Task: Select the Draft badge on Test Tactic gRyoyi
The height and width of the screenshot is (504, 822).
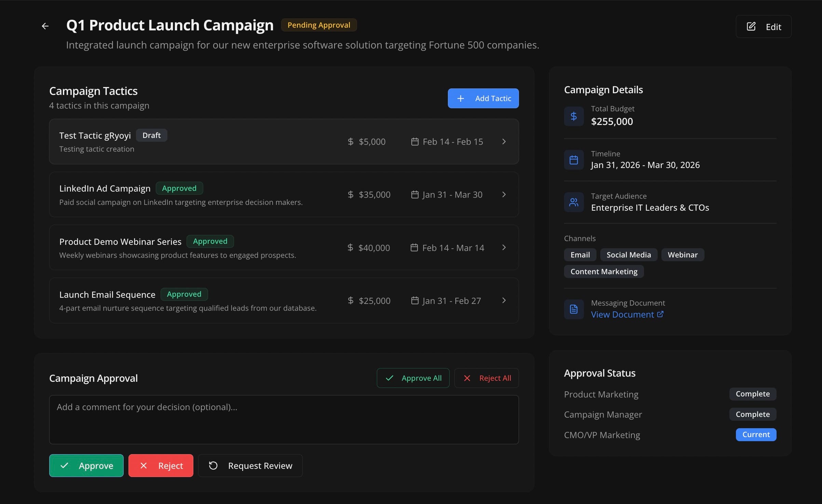Action: (151, 135)
